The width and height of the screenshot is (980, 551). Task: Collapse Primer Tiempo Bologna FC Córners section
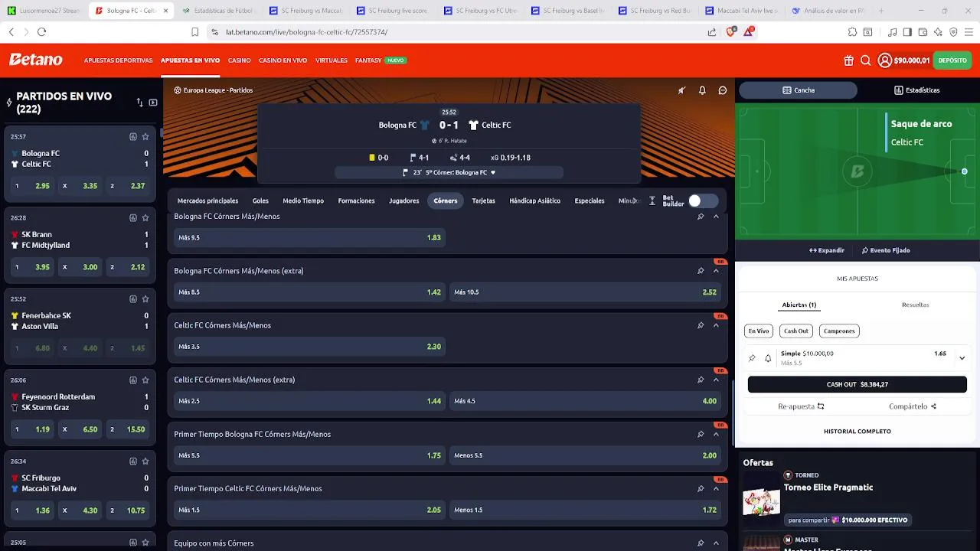(716, 434)
